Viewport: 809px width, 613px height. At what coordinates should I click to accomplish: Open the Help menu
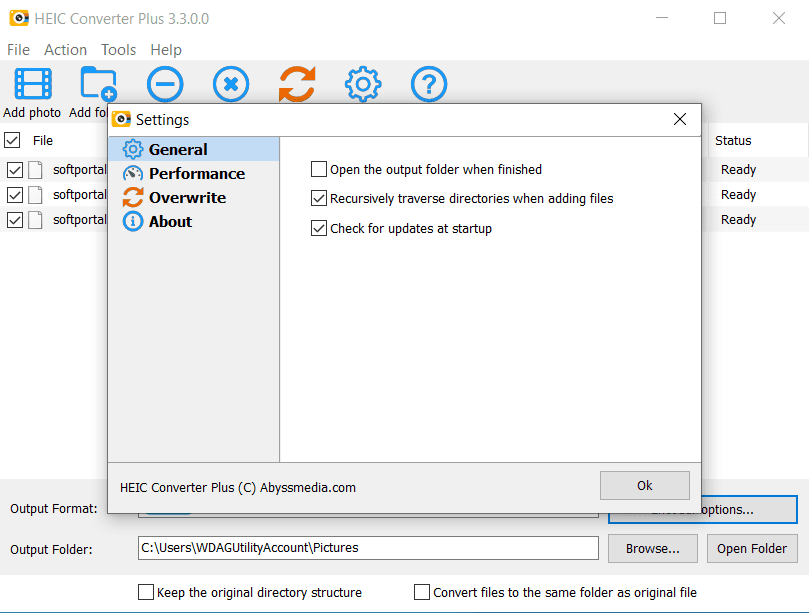166,50
